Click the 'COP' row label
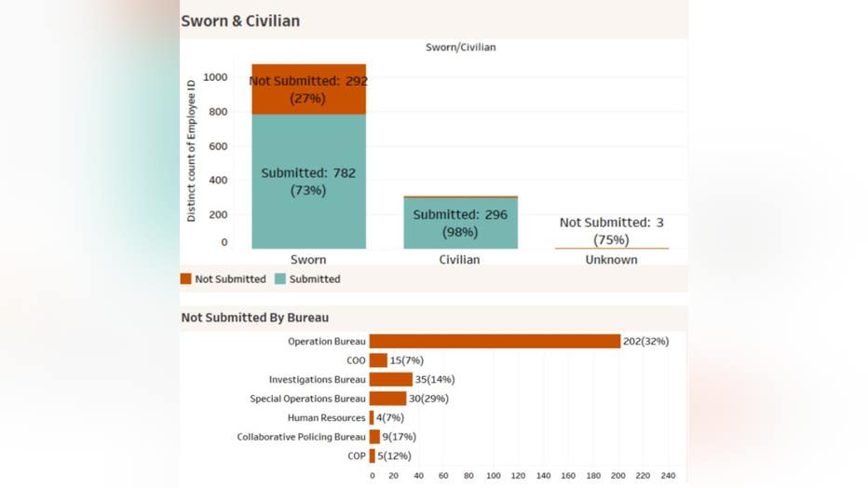 click(x=357, y=456)
